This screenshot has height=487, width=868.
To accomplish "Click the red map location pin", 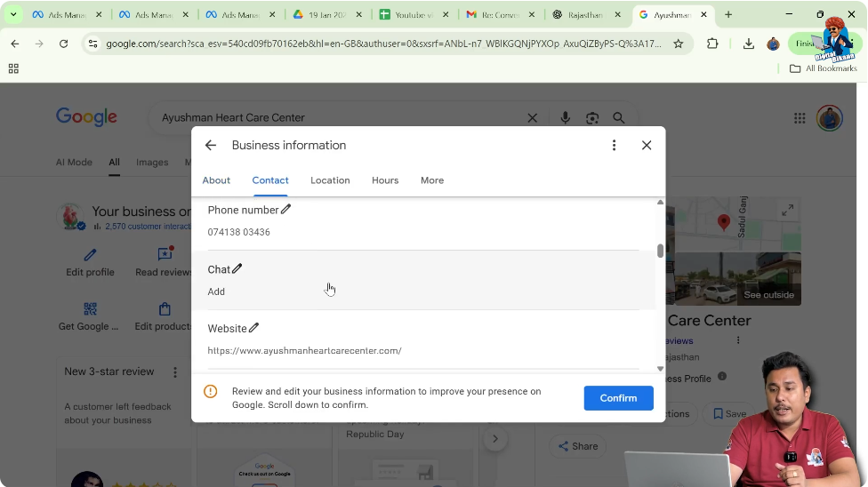I will (723, 222).
